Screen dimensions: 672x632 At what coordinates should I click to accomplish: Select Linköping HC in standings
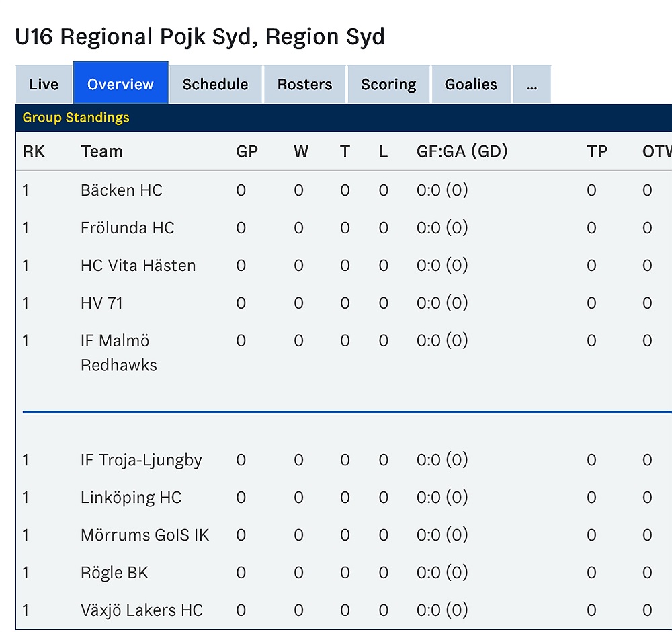coord(131,498)
